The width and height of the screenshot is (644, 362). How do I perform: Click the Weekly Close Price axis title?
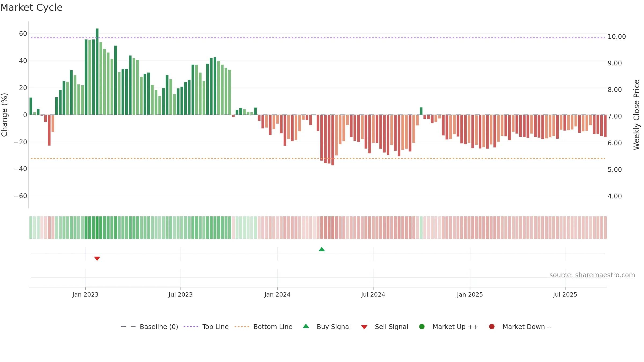tap(636, 115)
